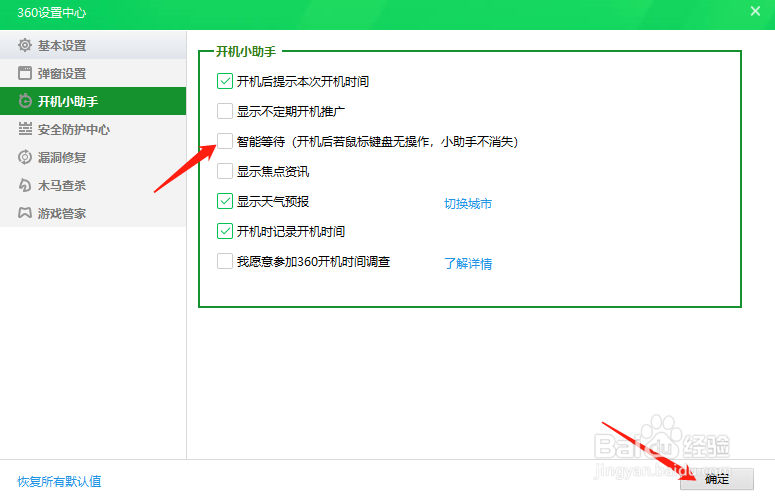Uncheck 开机后提示本次开机时间
This screenshot has width=775, height=498.
[225, 81]
